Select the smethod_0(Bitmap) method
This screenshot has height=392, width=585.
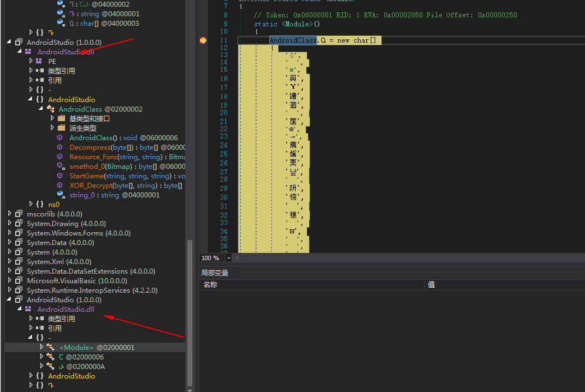(x=127, y=167)
